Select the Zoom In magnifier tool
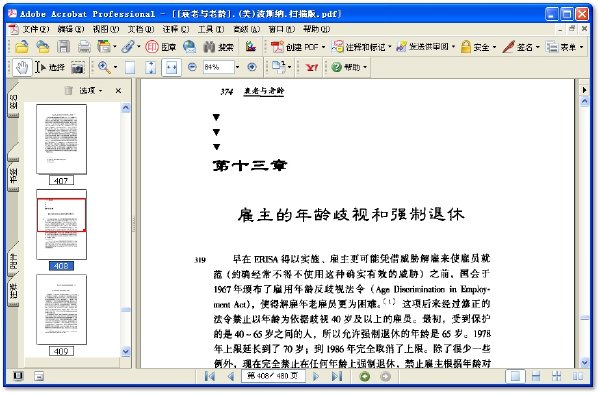 coord(104,67)
